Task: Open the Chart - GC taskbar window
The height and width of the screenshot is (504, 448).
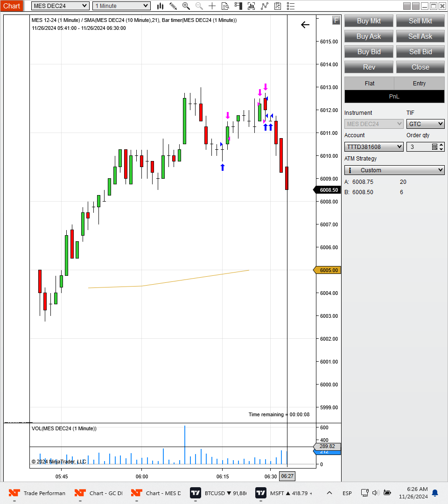Action: tap(98, 493)
